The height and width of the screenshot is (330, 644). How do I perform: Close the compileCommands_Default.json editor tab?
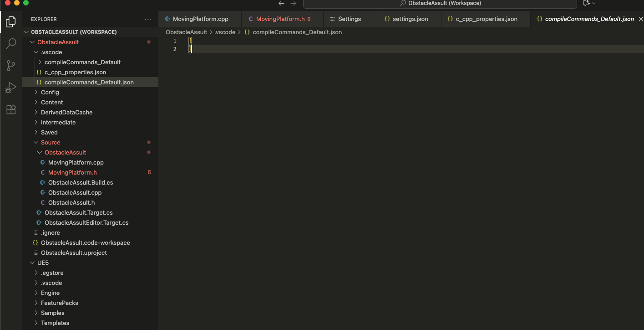click(641, 19)
